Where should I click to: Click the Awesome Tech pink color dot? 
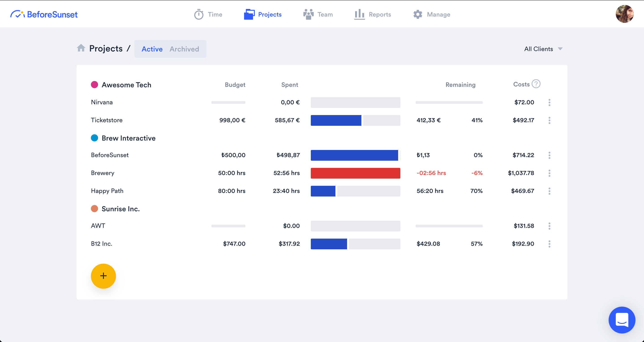pyautogui.click(x=94, y=85)
